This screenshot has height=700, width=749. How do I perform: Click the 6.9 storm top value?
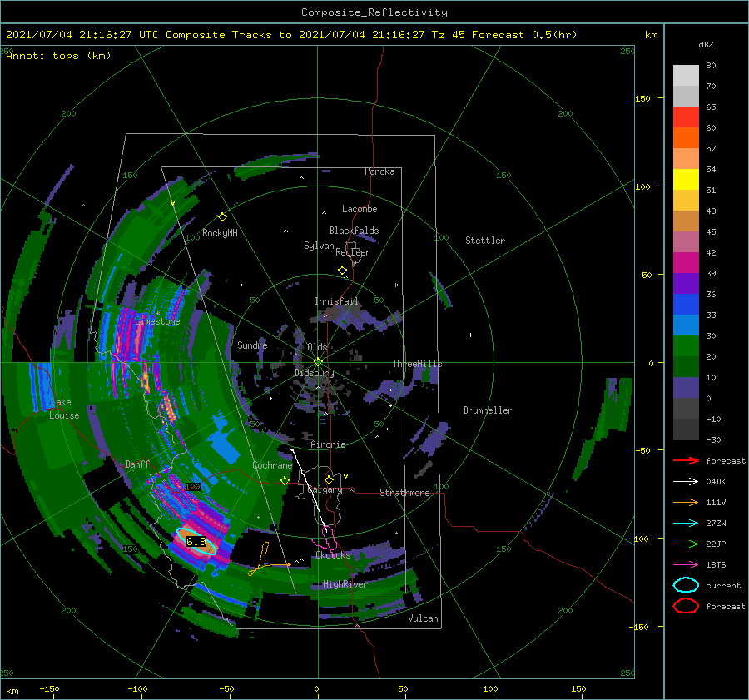pos(196,542)
